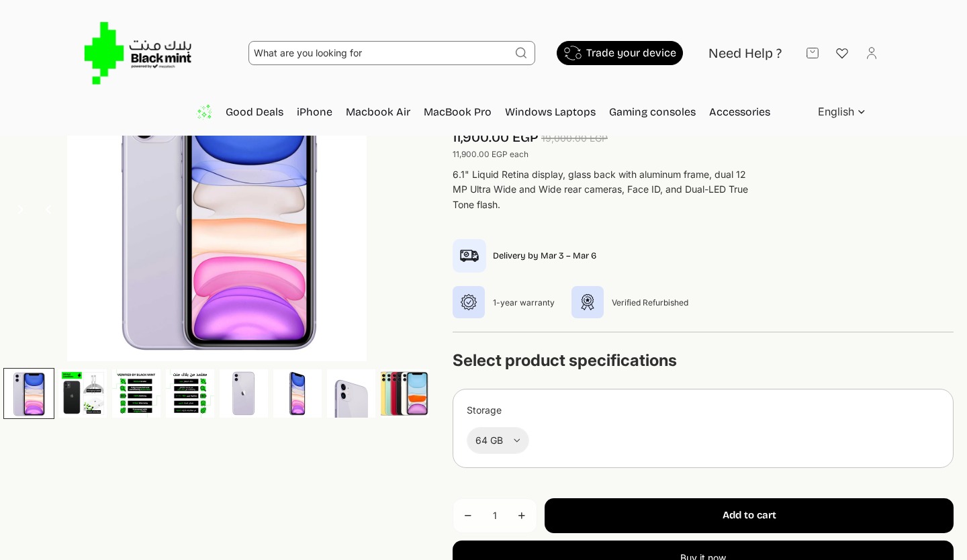Viewport: 967px width, 560px height.
Task: Open the Good Deals menu
Action: click(254, 112)
